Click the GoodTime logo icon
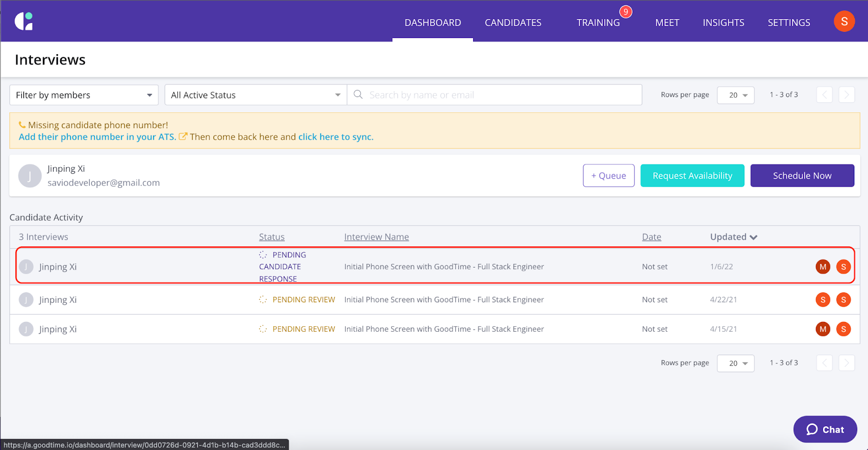Screen dimensions: 868x450 pos(24,21)
